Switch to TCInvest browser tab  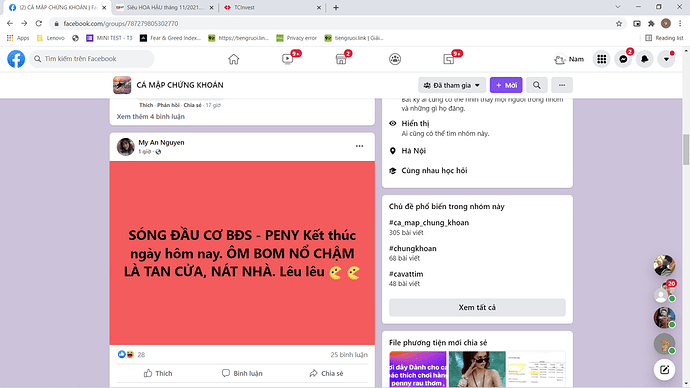pyautogui.click(x=272, y=7)
